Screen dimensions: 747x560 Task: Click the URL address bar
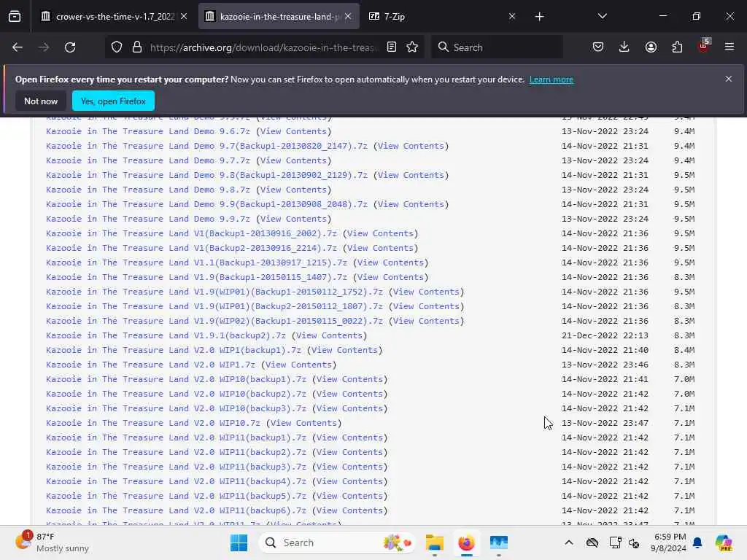click(x=264, y=47)
